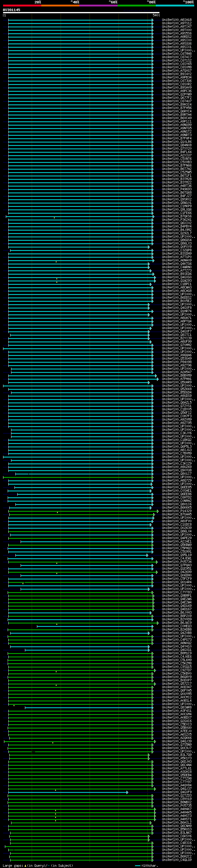Select hit label UniRef100_Q10LR6
The height and width of the screenshot is (868, 197).
pos(177,142)
